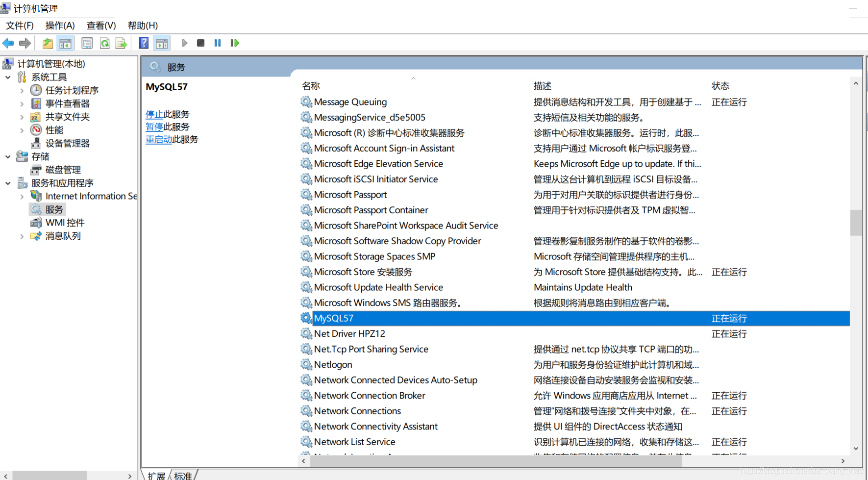Click the Shared Folders tree icon
Viewport: 868px width, 480px height.
[35, 117]
